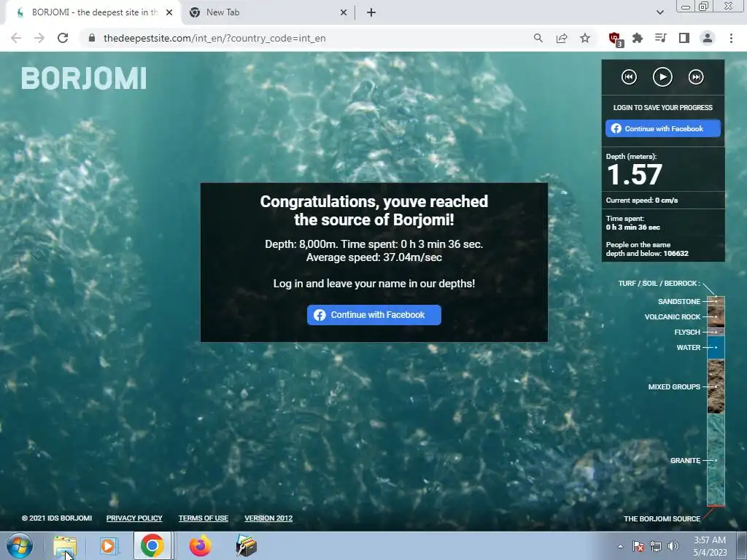
Task: Launch Firefox from the taskbar
Action: click(200, 545)
